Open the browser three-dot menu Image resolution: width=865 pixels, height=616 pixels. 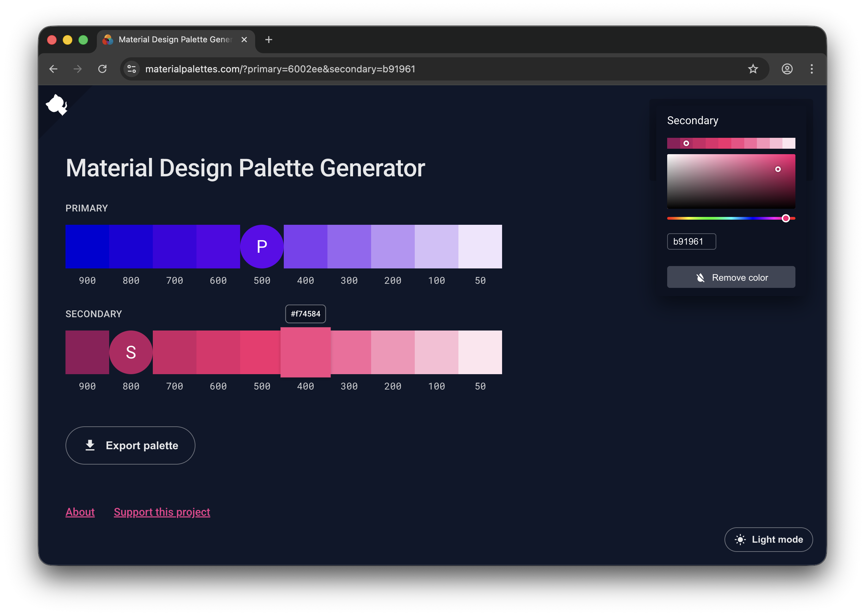pos(811,69)
